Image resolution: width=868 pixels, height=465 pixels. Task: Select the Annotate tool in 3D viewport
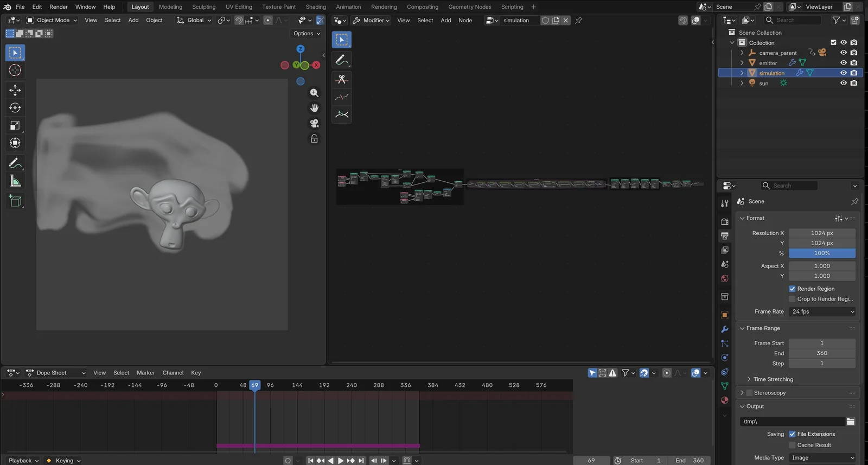coord(15,163)
